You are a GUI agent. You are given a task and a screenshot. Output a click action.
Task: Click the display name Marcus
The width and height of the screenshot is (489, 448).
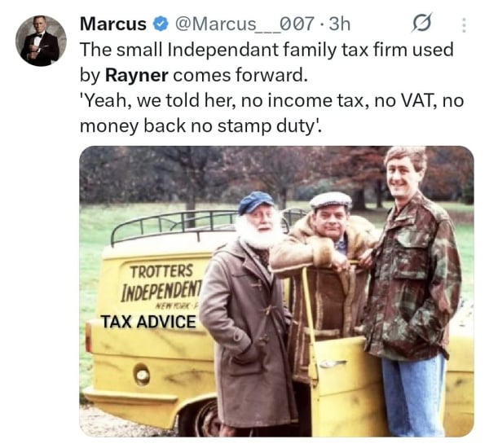(113, 24)
